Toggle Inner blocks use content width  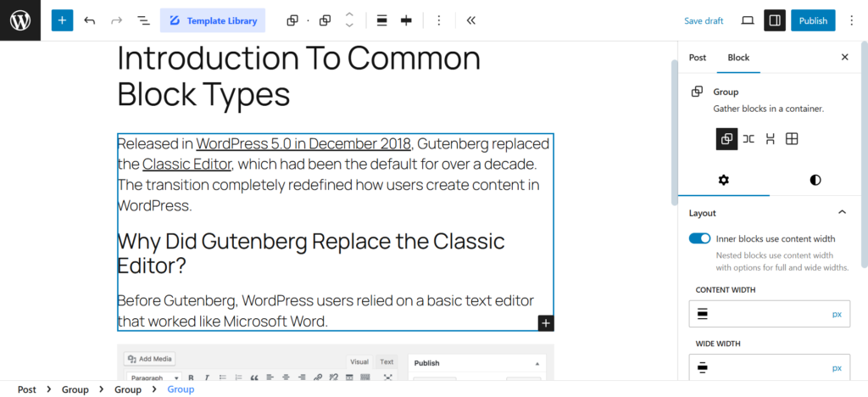pos(699,238)
